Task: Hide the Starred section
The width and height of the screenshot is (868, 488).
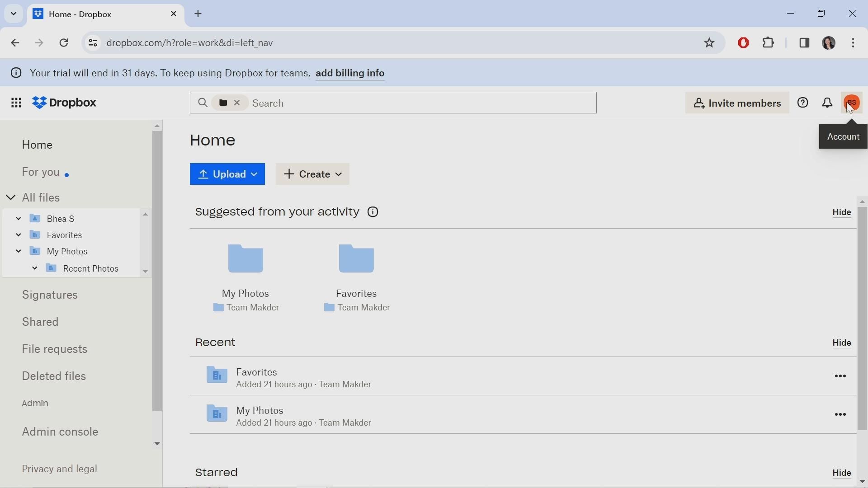Action: click(842, 474)
